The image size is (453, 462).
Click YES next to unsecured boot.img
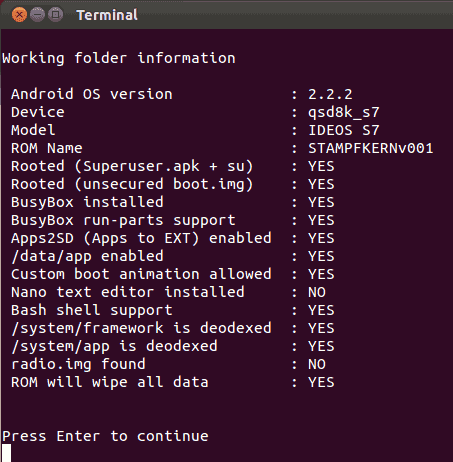point(321,184)
